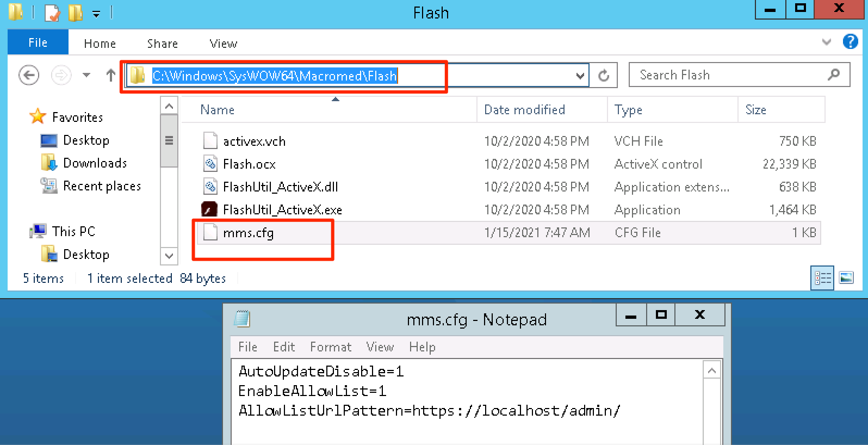Viewport: 868px width, 445px height.
Task: Open Downloads in Favorites
Action: (x=95, y=163)
